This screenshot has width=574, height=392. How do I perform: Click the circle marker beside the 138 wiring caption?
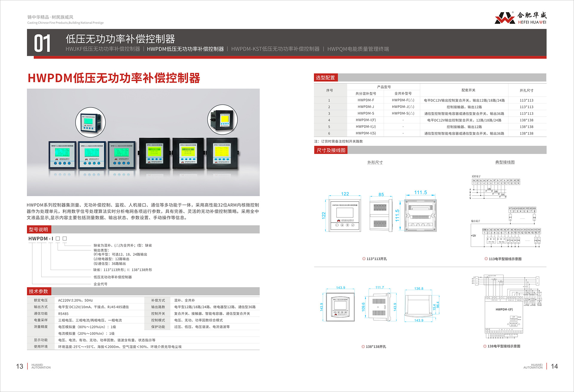tap(485, 346)
